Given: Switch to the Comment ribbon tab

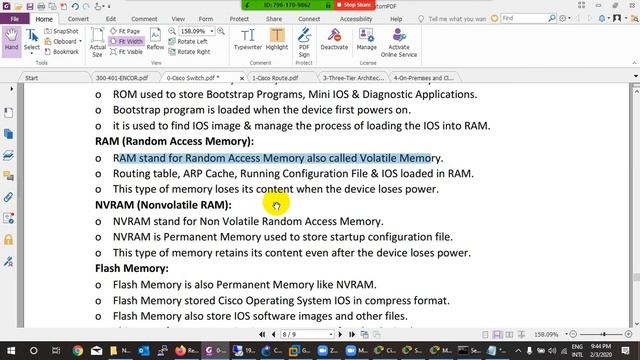Looking at the screenshot, I should pyautogui.click(x=144, y=19).
